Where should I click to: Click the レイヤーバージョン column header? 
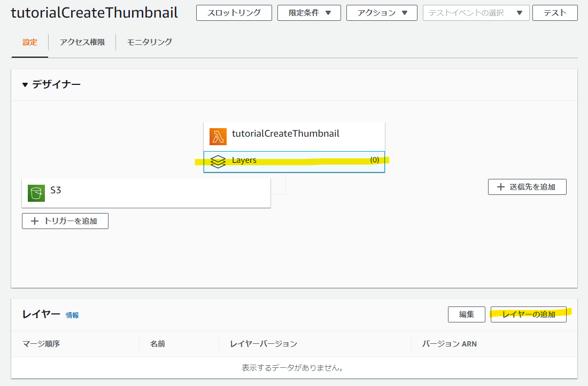[264, 344]
